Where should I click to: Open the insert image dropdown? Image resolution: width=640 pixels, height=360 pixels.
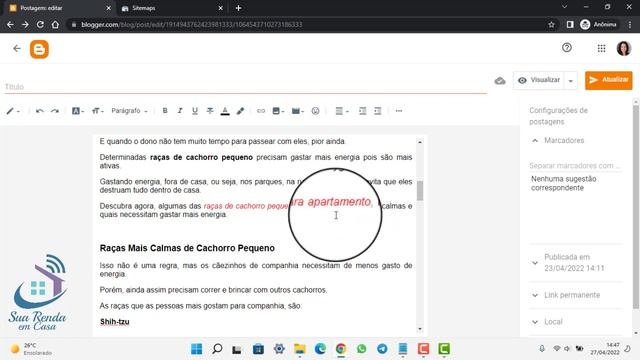tap(278, 111)
